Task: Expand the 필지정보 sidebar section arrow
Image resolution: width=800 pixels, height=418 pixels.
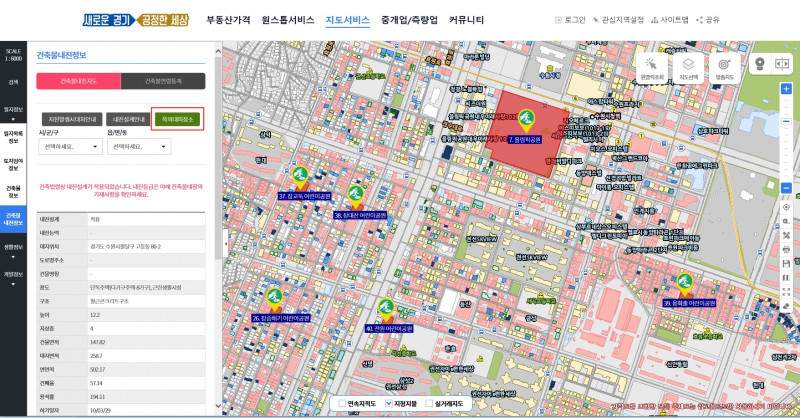Action: point(13,119)
